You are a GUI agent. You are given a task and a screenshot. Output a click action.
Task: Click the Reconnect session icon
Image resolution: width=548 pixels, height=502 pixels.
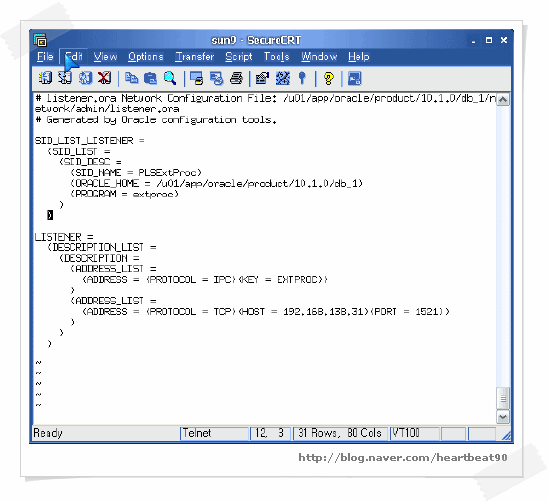click(85, 78)
